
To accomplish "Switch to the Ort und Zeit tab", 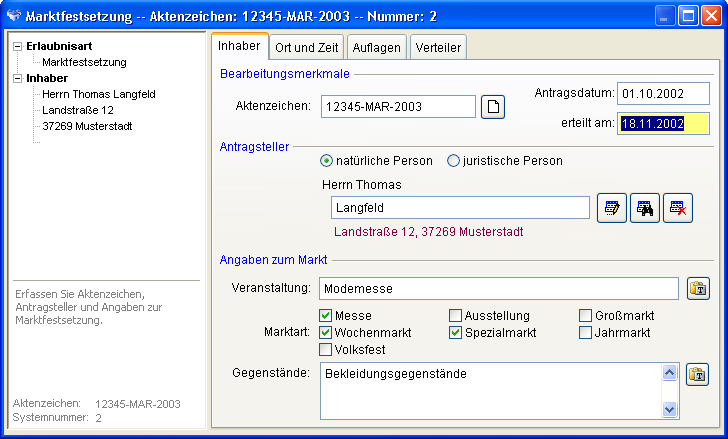I will (x=308, y=47).
